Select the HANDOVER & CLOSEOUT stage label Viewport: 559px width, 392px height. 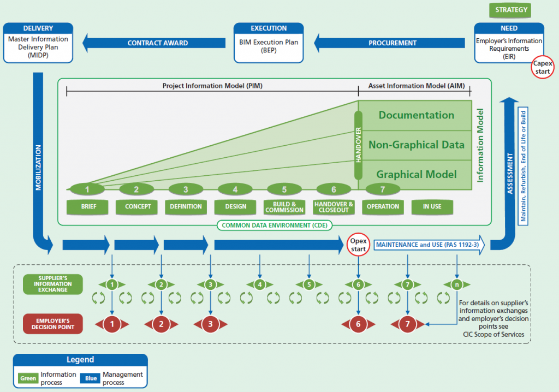point(334,207)
